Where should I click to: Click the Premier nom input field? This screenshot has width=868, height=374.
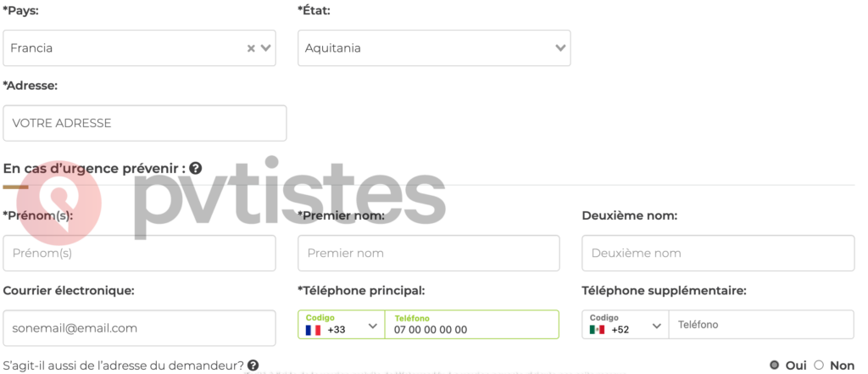[428, 253]
